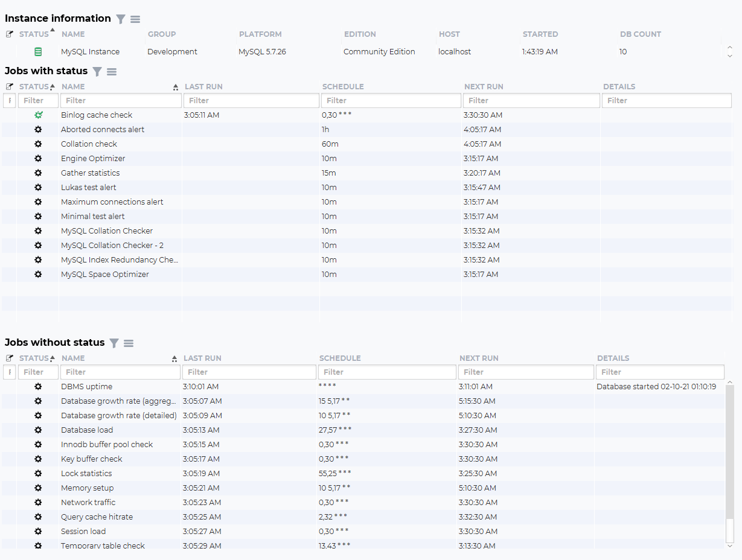This screenshot has height=560, width=742.
Task: Click the gear icon for Minimal test alert
Action: [x=38, y=216]
